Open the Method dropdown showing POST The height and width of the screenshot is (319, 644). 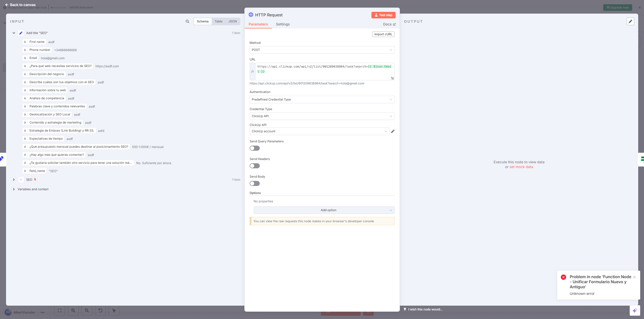[322, 50]
